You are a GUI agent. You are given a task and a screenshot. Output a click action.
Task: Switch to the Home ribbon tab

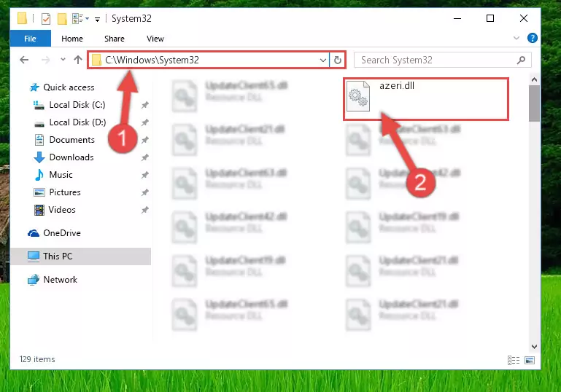72,39
